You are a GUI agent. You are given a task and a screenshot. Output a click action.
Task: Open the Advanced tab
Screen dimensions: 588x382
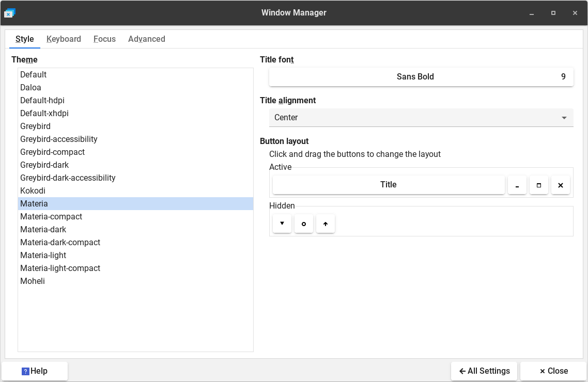(x=146, y=39)
